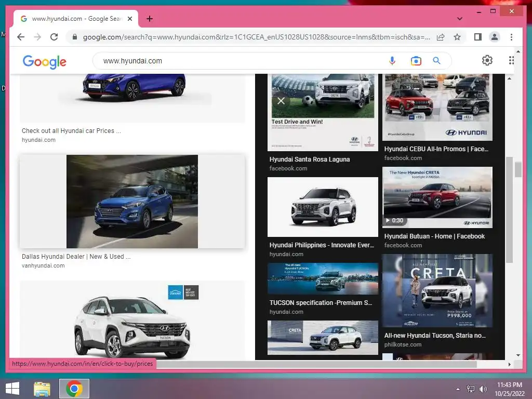Open File Explorer from the taskbar
532x399 pixels.
point(42,389)
